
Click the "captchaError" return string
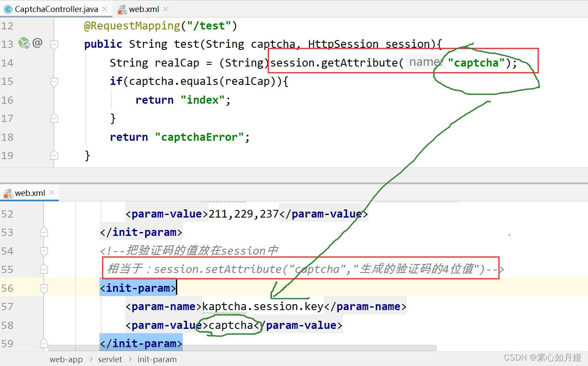click(x=199, y=137)
